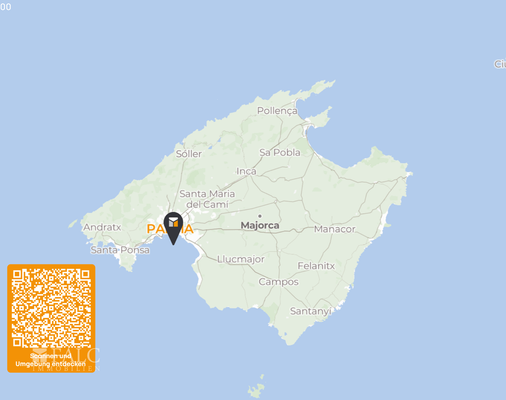This screenshot has width=506, height=400.
Task: Click the black property location pin
Action: pyautogui.click(x=173, y=228)
